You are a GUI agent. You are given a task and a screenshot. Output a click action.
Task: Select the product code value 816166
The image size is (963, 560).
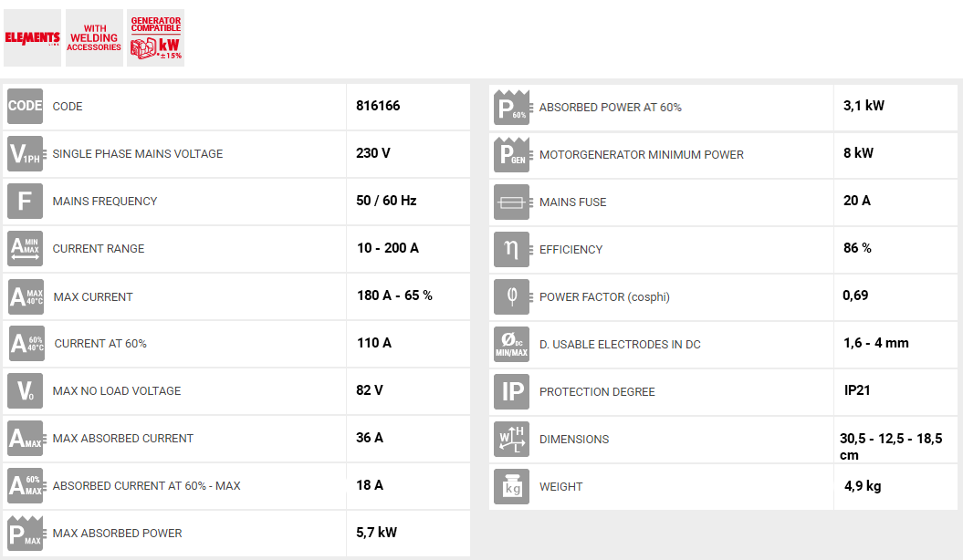(378, 106)
